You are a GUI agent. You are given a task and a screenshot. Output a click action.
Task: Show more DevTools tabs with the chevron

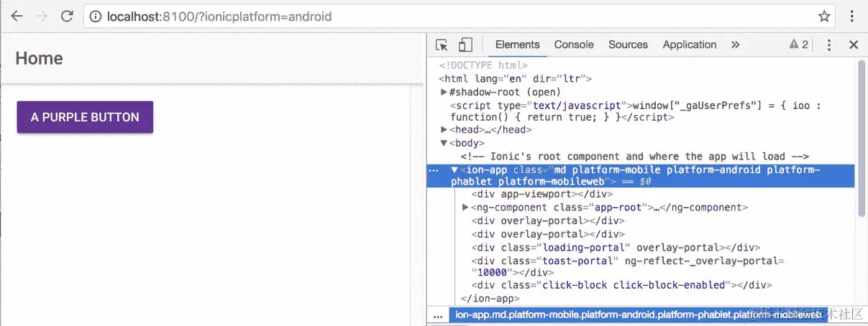pyautogui.click(x=735, y=45)
